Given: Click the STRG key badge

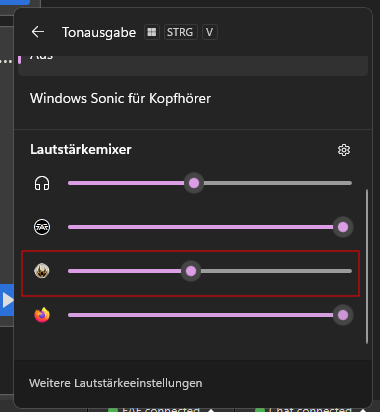Looking at the screenshot, I should click(180, 32).
